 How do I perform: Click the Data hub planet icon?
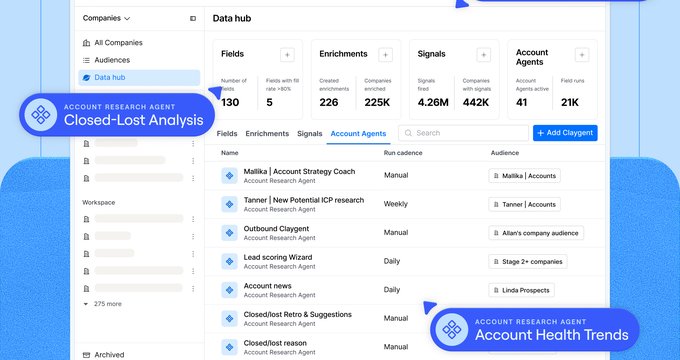pyautogui.click(x=86, y=78)
